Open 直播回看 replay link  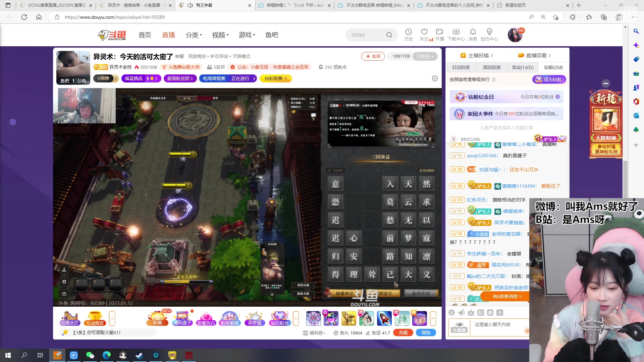(535, 56)
